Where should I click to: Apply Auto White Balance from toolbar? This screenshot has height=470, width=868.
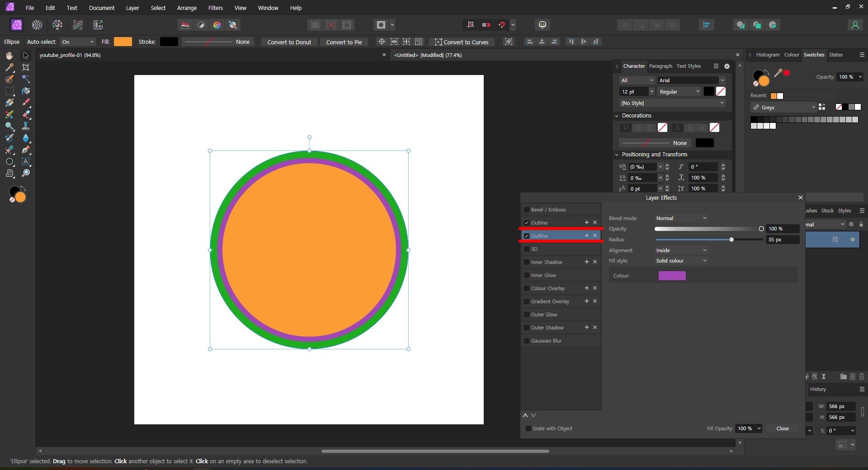(x=233, y=25)
